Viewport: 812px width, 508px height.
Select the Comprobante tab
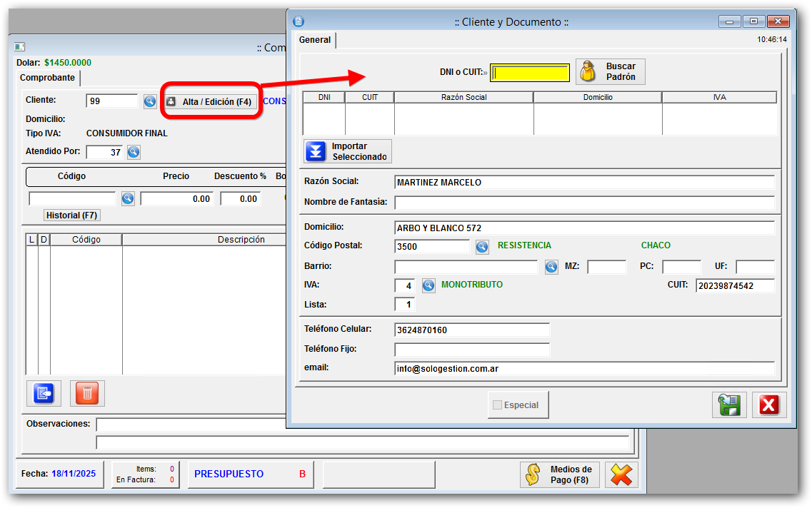point(47,78)
